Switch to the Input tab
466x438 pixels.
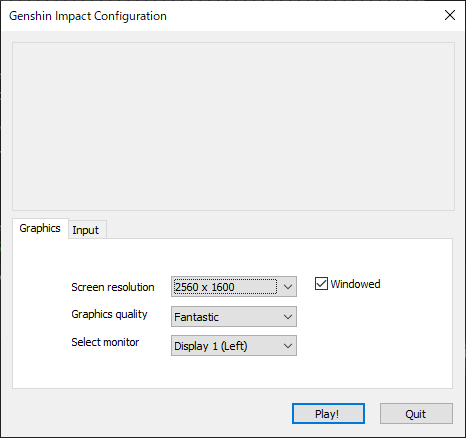point(86,230)
